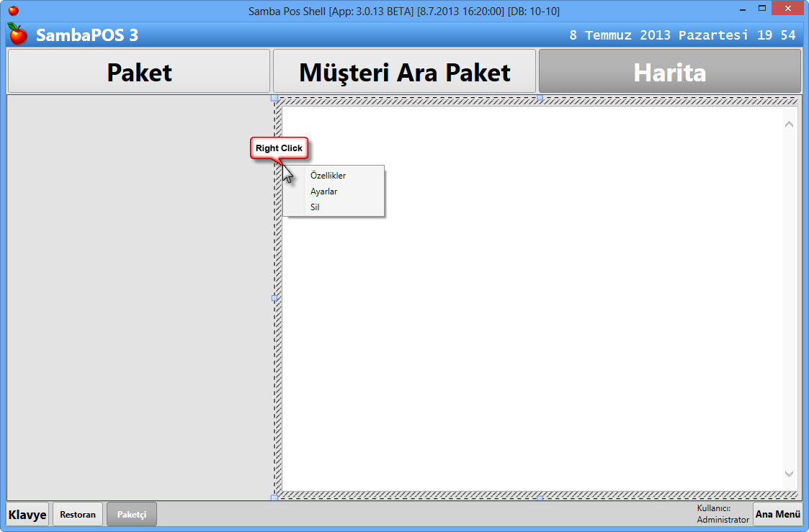Select the Paketçi department button
The image size is (809, 532).
click(132, 515)
